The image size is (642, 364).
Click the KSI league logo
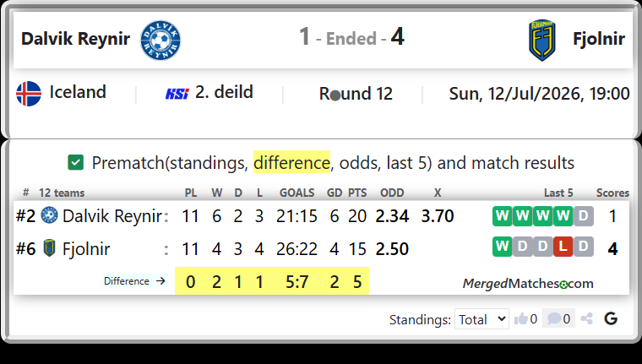click(177, 95)
